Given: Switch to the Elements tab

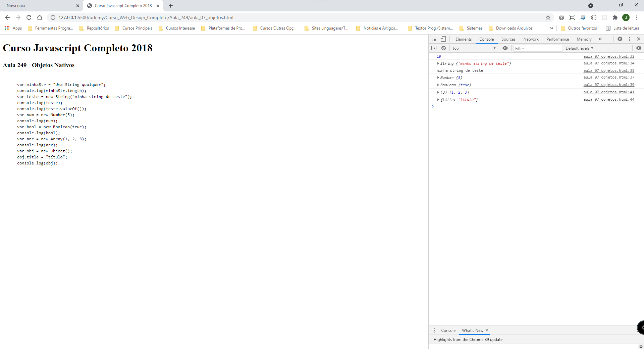Looking at the screenshot, I should 464,39.
